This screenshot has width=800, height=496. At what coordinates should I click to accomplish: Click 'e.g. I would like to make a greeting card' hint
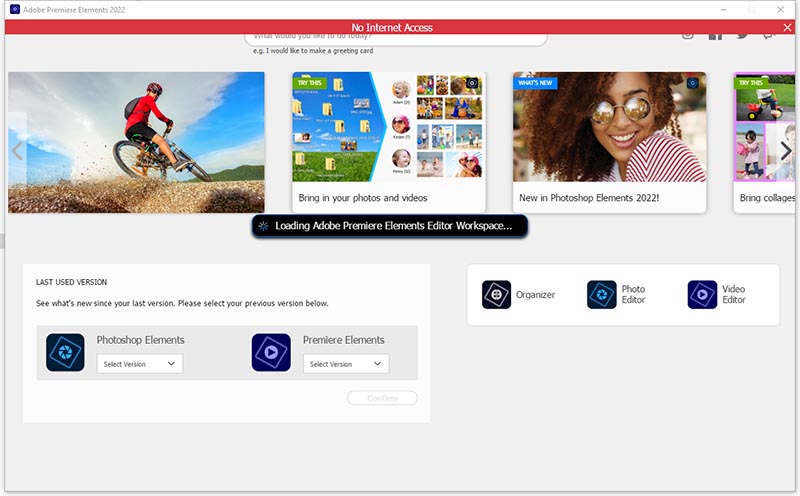pos(313,51)
